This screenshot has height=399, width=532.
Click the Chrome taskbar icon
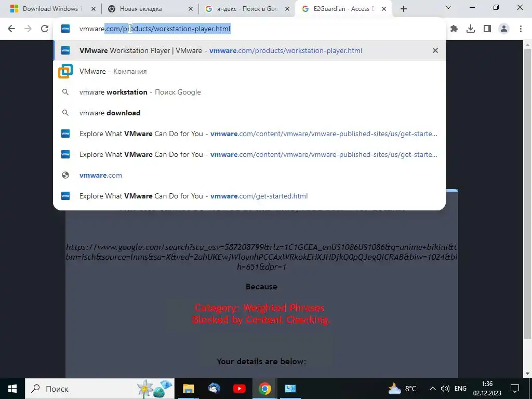[x=264, y=389]
